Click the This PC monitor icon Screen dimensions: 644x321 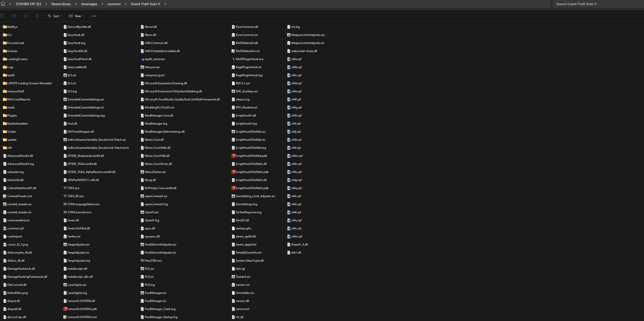3,4
